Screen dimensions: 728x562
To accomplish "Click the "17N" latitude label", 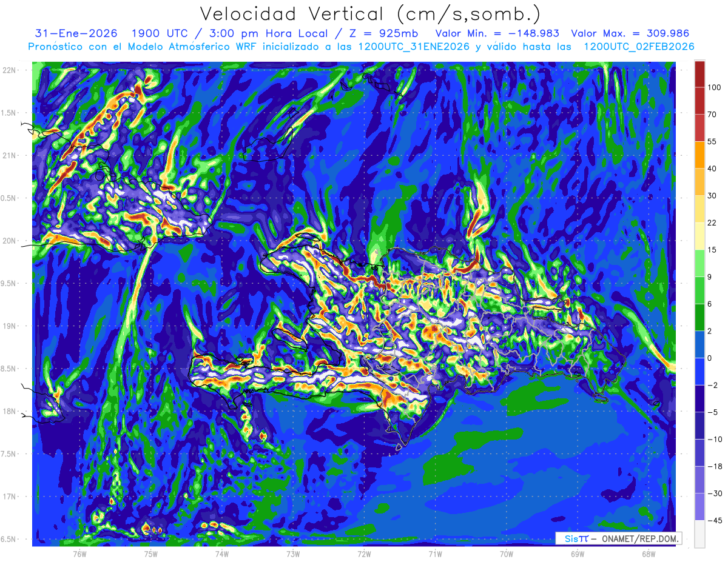I will (10, 497).
